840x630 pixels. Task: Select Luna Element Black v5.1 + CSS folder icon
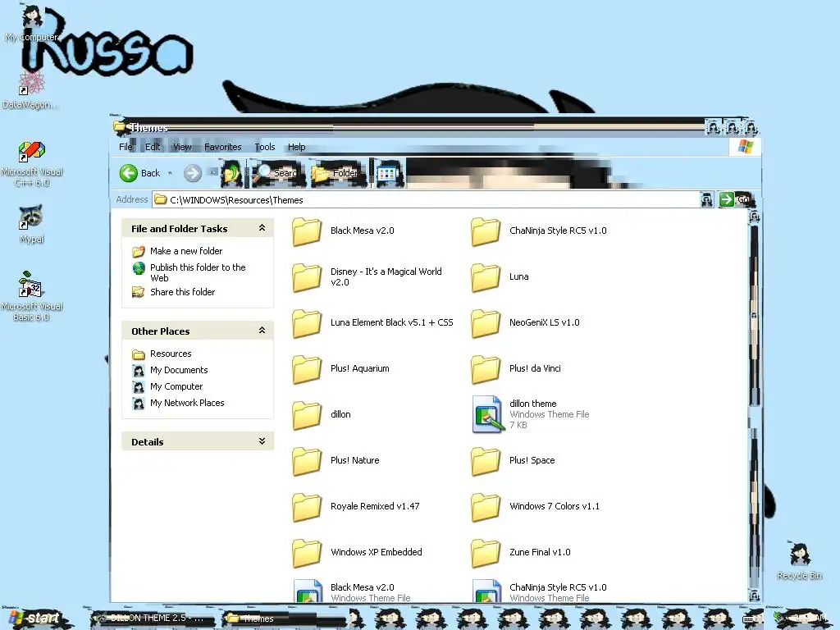tap(307, 323)
